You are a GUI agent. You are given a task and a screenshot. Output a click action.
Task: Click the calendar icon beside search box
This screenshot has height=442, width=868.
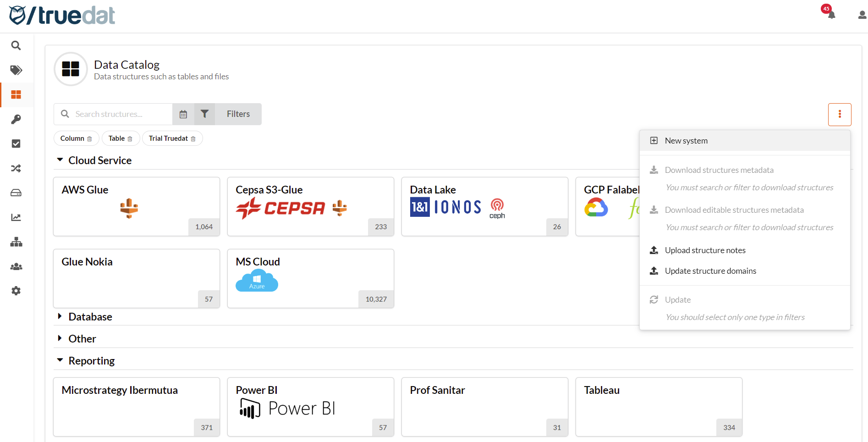pyautogui.click(x=183, y=114)
